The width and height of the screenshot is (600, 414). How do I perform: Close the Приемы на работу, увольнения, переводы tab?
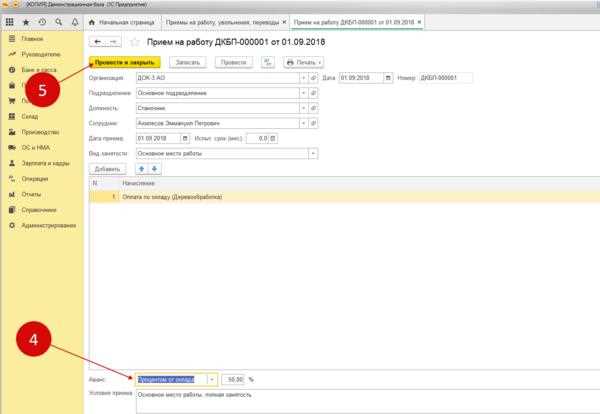(284, 22)
